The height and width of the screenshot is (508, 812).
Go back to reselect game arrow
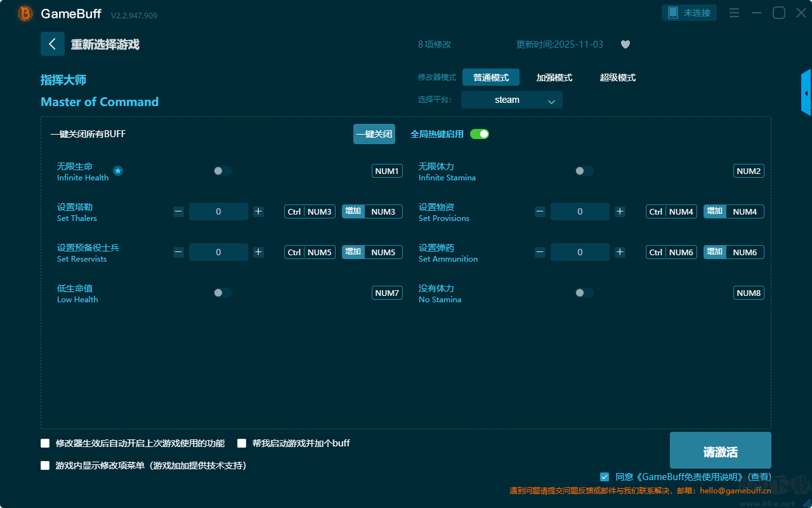click(53, 44)
